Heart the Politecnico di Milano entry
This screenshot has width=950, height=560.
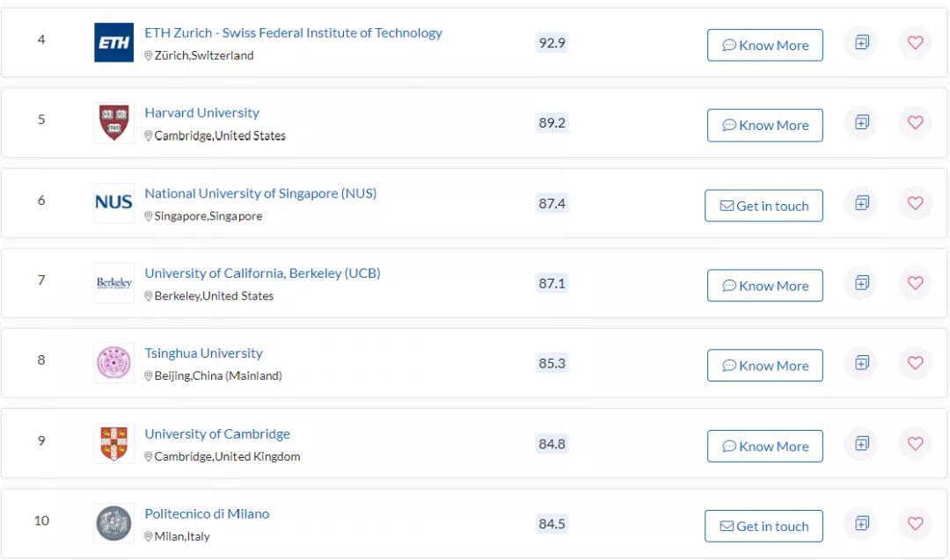point(915,524)
